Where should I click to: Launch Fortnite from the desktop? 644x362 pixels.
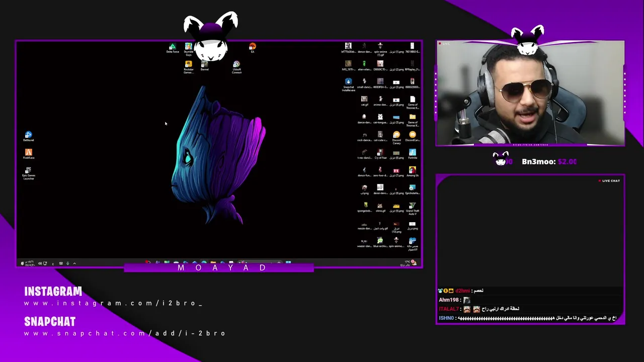click(413, 154)
